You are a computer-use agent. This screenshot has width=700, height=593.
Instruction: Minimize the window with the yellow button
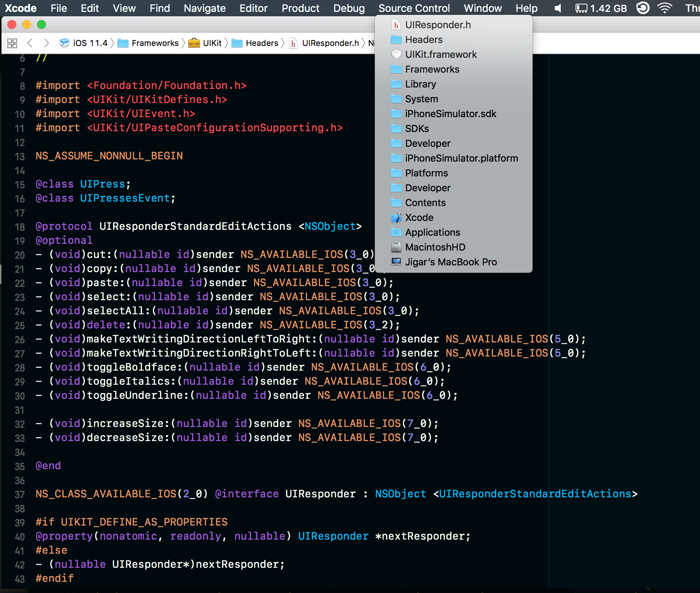coord(27,24)
